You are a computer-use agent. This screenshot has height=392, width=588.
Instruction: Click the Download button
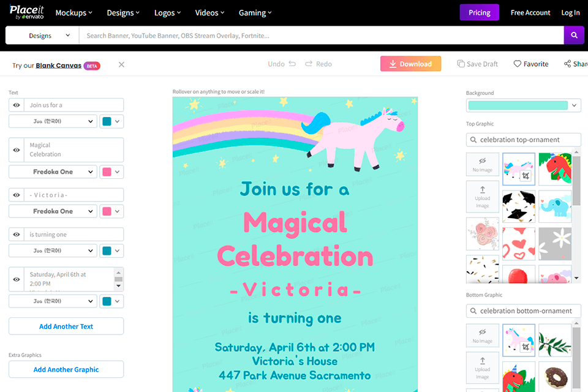point(410,64)
